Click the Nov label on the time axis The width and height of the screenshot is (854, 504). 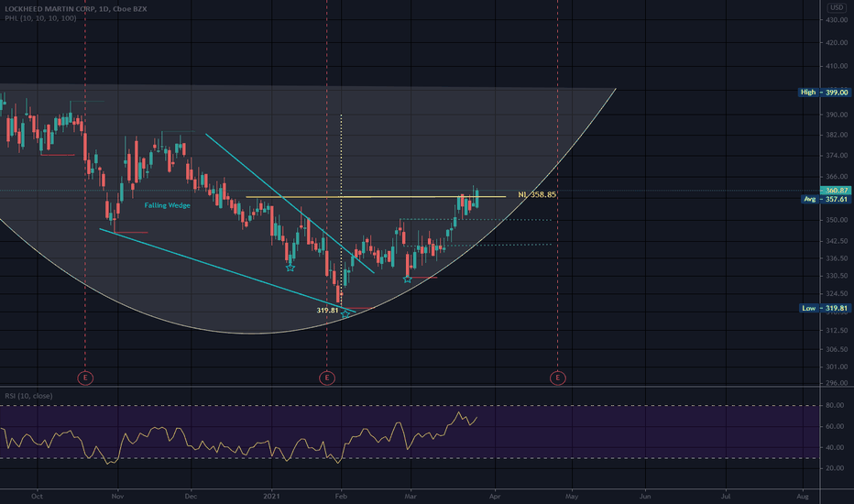pos(117,497)
